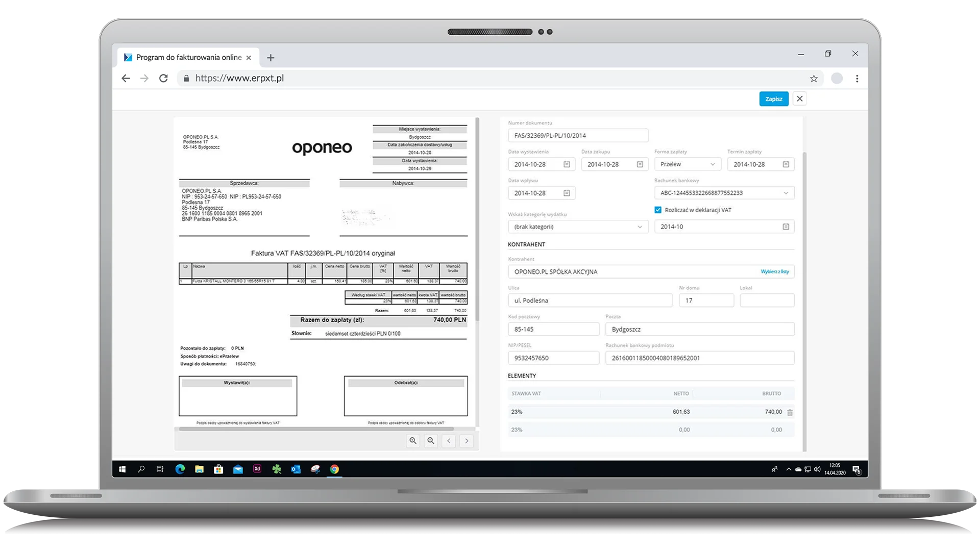Open calendar for Data wpływu

[567, 193]
